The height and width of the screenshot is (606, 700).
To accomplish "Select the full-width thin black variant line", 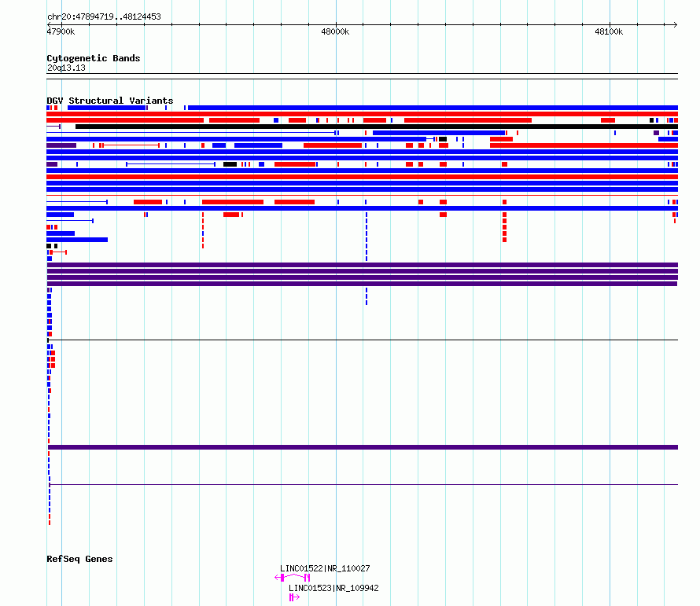I will [x=363, y=340].
